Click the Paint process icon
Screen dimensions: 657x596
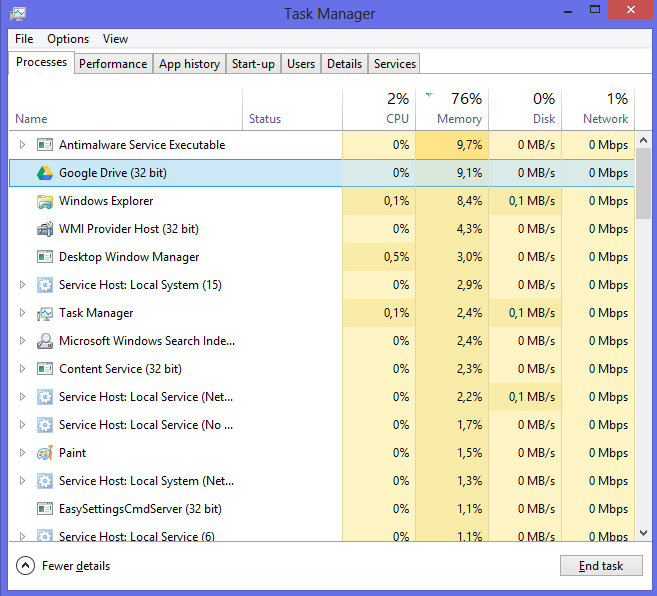(x=45, y=453)
